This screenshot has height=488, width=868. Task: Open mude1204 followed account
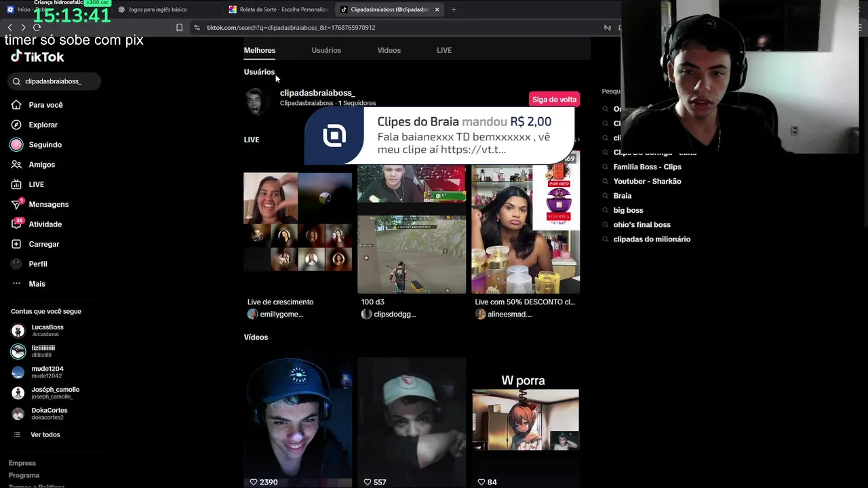[x=46, y=372]
